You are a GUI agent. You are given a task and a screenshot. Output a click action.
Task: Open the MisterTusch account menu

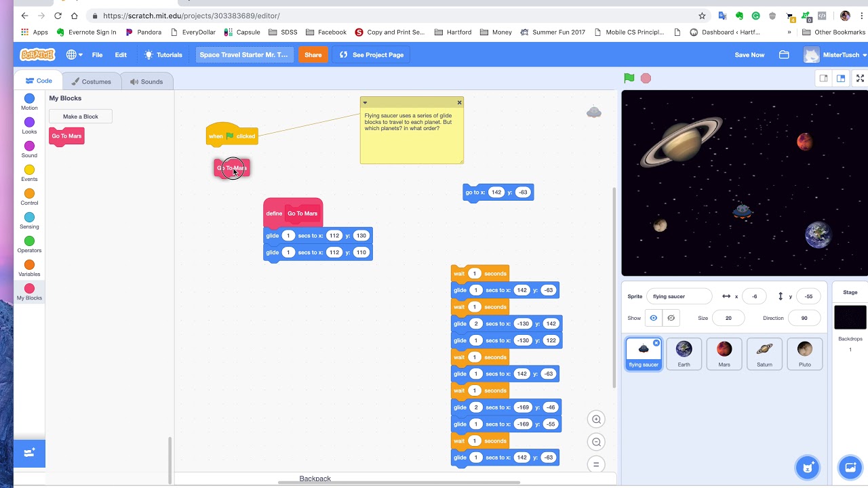[x=835, y=55]
